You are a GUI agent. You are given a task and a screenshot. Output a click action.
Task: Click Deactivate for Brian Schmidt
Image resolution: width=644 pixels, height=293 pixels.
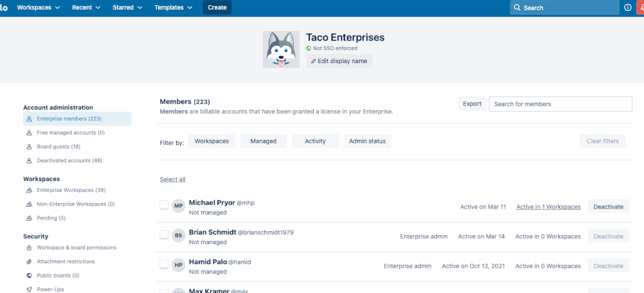point(609,236)
